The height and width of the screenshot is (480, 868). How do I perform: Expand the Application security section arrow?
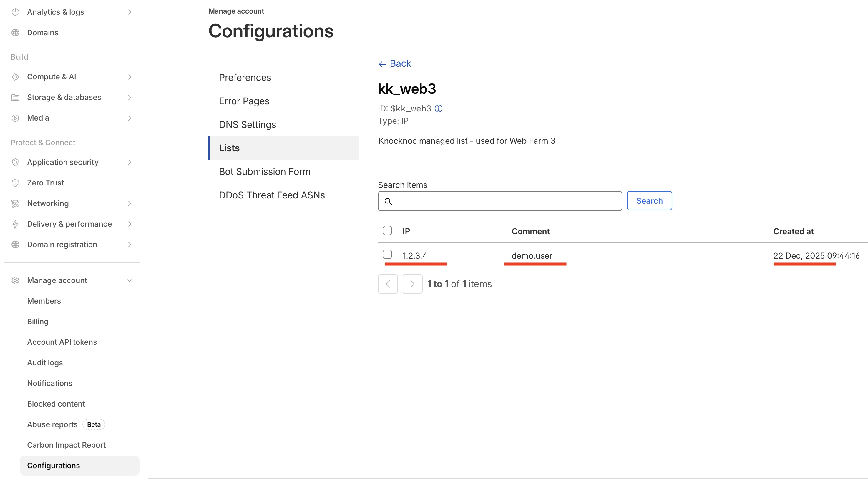click(x=130, y=162)
